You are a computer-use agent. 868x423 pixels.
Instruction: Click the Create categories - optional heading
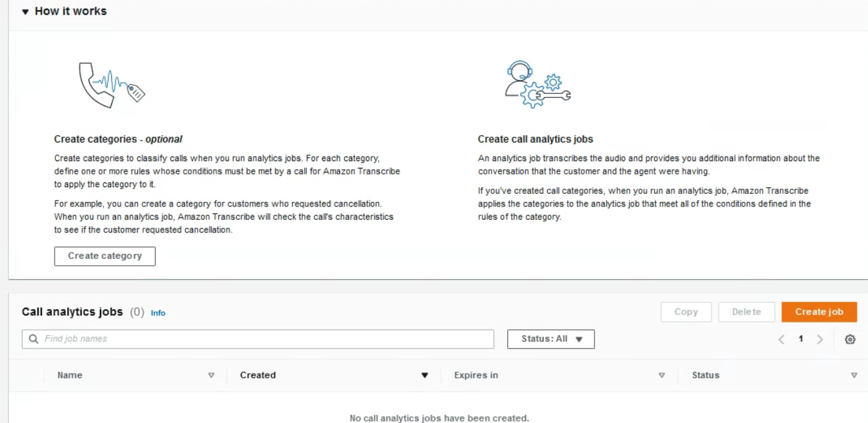[118, 139]
